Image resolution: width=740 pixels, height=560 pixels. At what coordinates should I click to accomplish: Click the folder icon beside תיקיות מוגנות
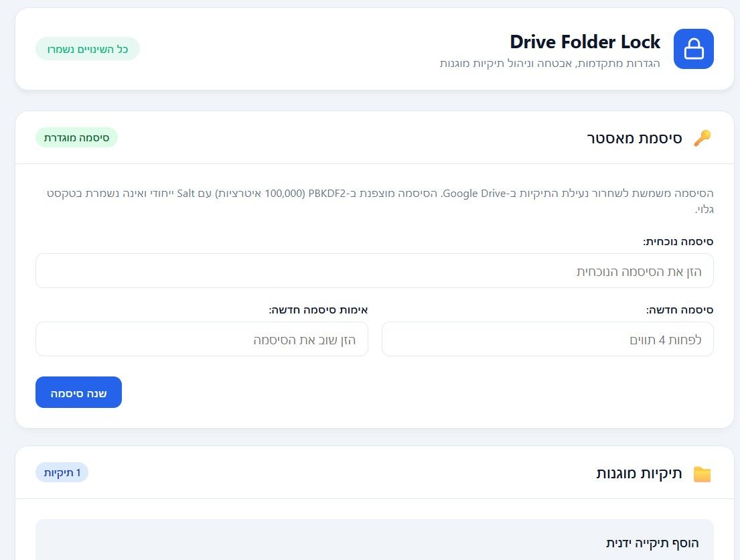(x=702, y=474)
